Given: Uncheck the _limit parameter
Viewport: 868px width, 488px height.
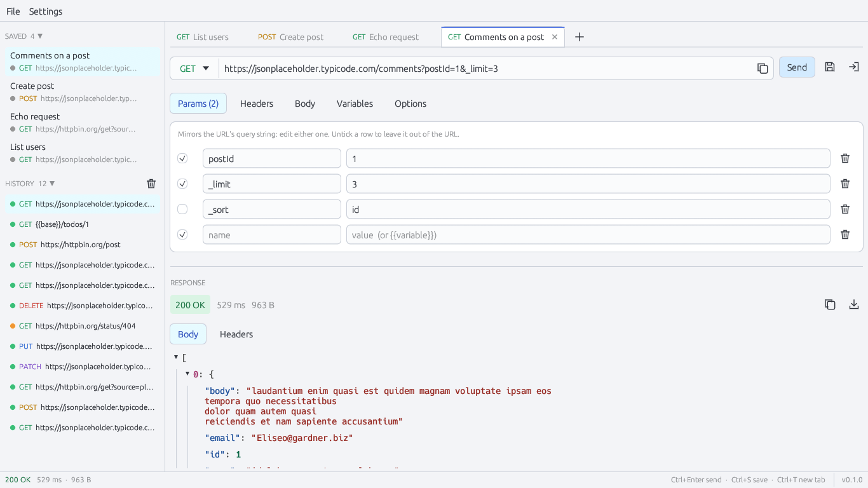Looking at the screenshot, I should 182,184.
